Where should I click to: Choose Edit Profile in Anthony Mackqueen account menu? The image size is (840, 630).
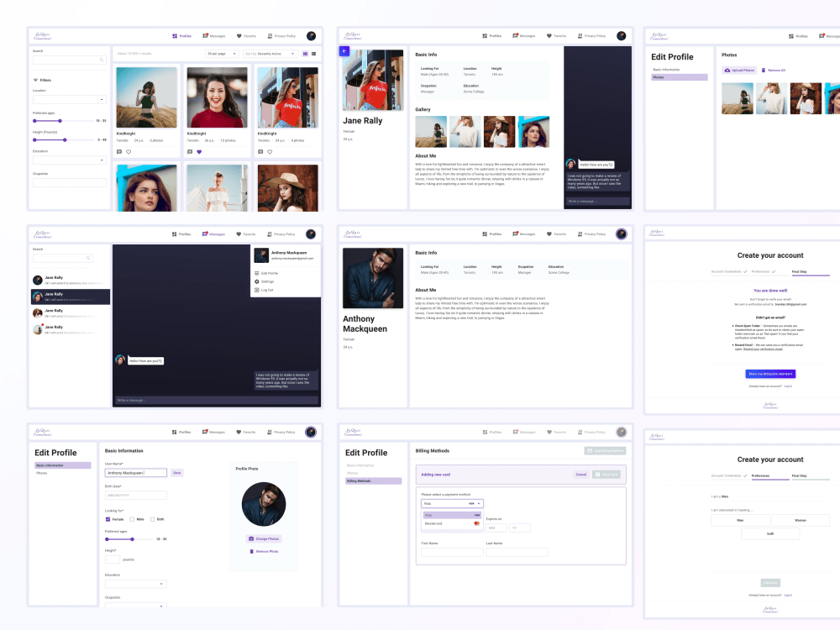pyautogui.click(x=266, y=273)
